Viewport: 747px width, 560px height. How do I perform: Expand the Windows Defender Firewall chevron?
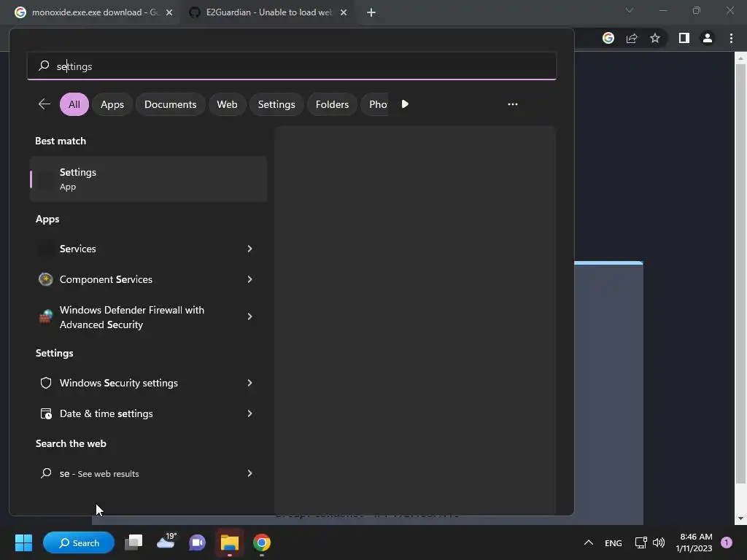tap(249, 316)
